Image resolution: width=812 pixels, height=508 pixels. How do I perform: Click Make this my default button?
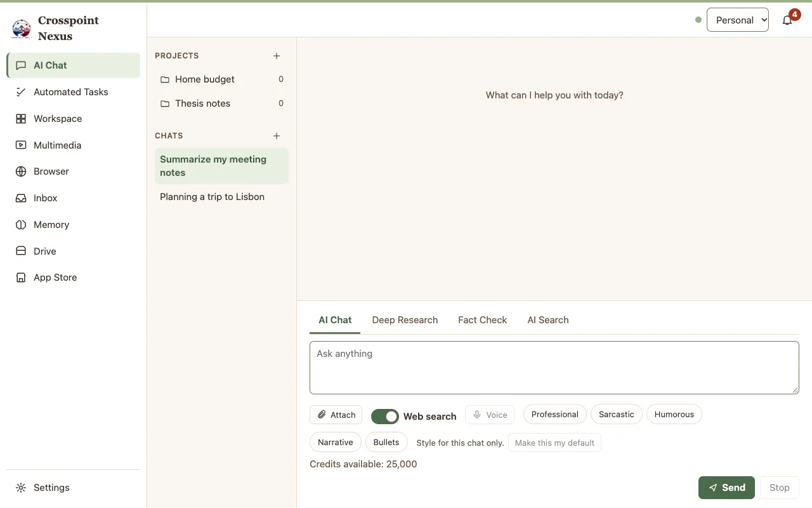(x=555, y=443)
